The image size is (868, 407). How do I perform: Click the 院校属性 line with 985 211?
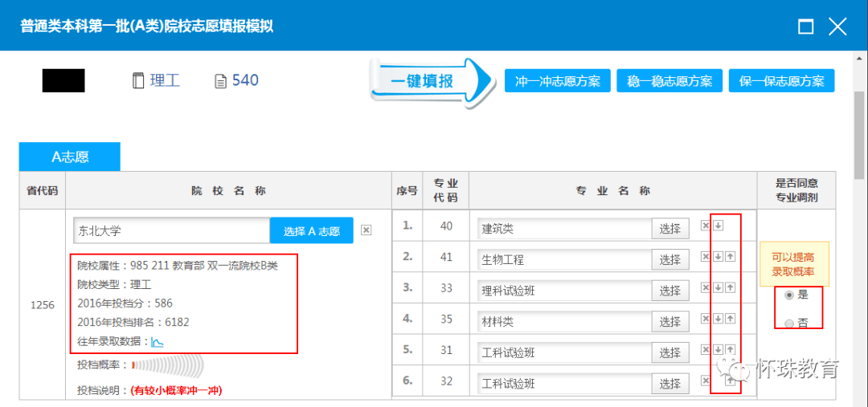pos(177,266)
